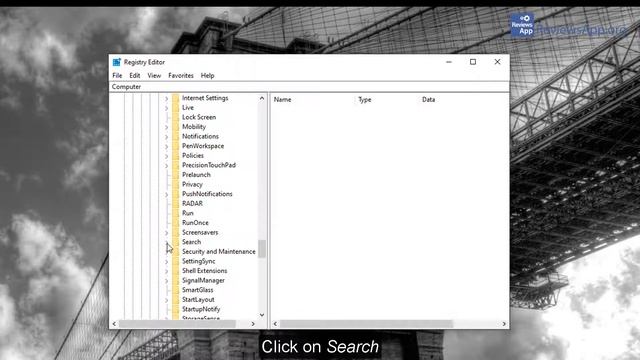
Task: Click the Policies folder icon
Action: coord(176,156)
